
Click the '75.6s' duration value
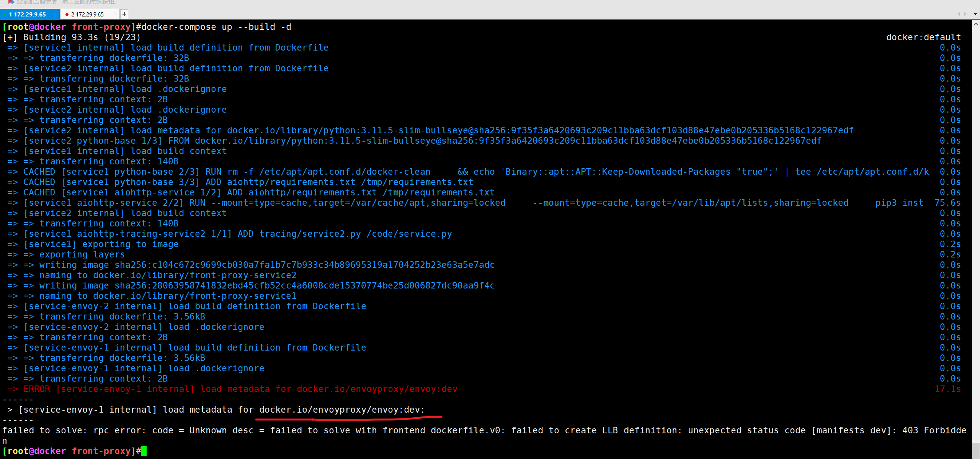point(947,203)
